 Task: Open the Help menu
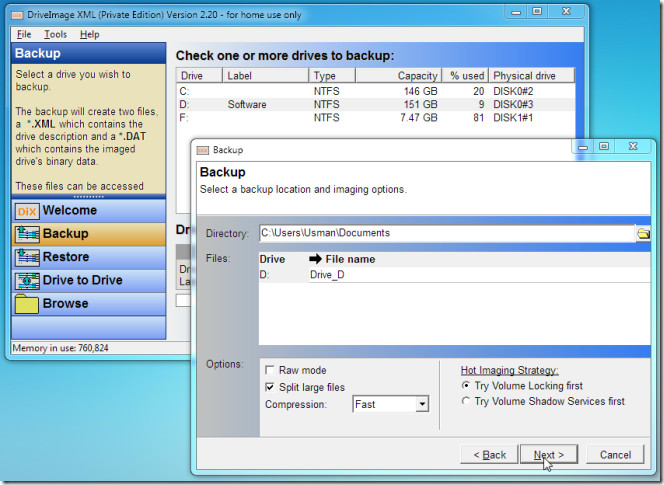click(x=89, y=34)
